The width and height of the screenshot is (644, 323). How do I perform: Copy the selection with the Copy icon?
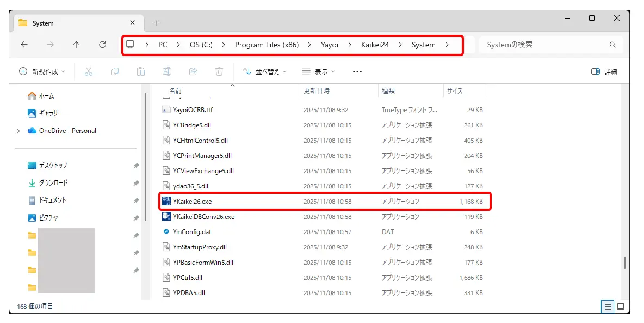pos(115,71)
